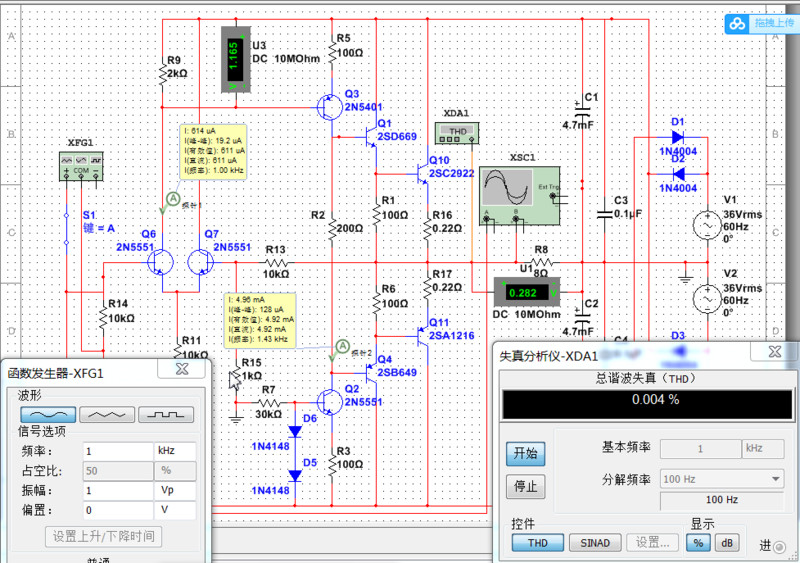The height and width of the screenshot is (563, 800).
Task: Click the XSC1 oscilloscope instrument
Action: click(520, 193)
